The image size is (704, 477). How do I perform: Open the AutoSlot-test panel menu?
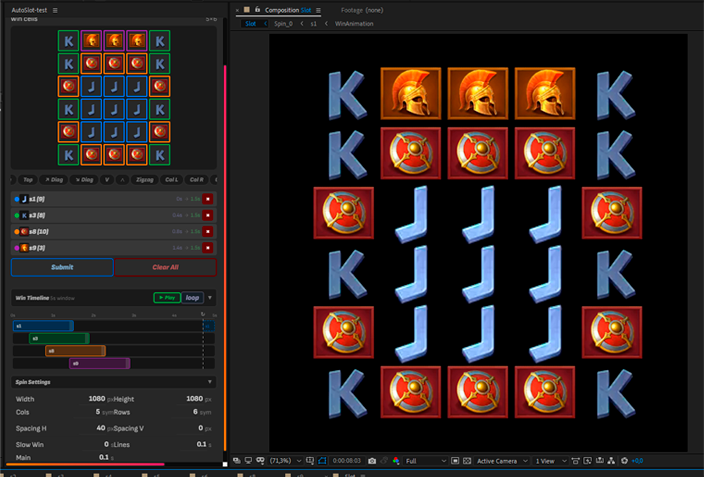pos(55,10)
